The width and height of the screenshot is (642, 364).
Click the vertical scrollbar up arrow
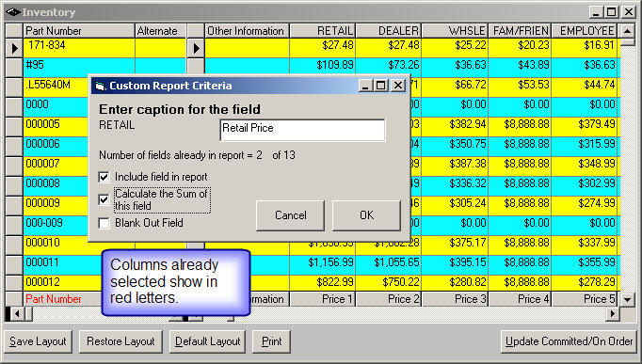pyautogui.click(x=627, y=31)
